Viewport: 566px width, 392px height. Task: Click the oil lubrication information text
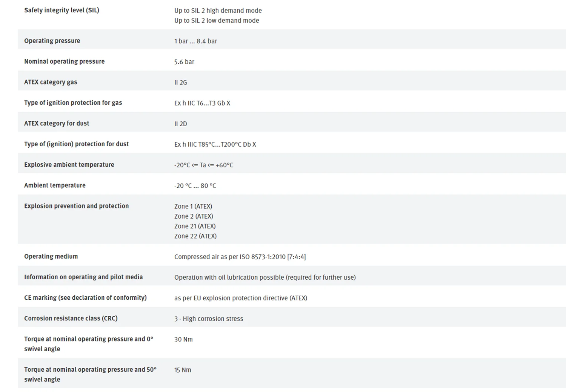(x=265, y=277)
